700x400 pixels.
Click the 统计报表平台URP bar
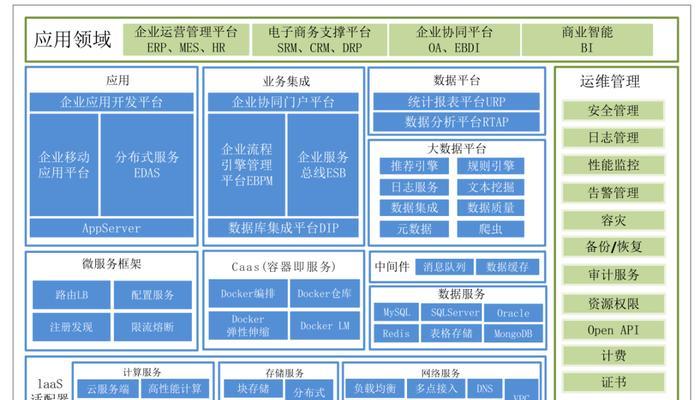click(456, 102)
